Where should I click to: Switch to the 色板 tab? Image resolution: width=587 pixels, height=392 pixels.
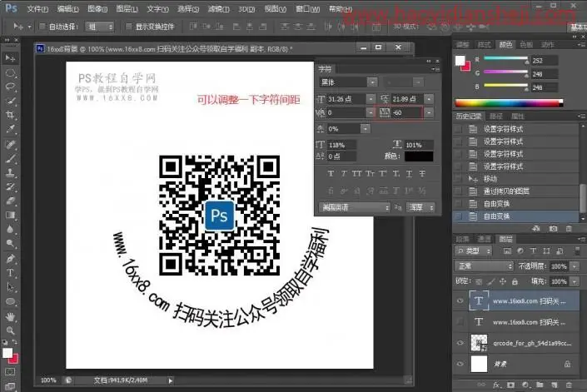(x=526, y=44)
